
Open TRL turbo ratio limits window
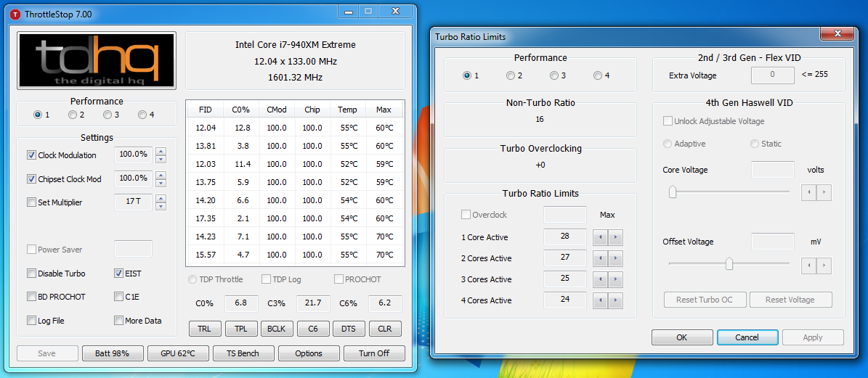pyautogui.click(x=205, y=329)
